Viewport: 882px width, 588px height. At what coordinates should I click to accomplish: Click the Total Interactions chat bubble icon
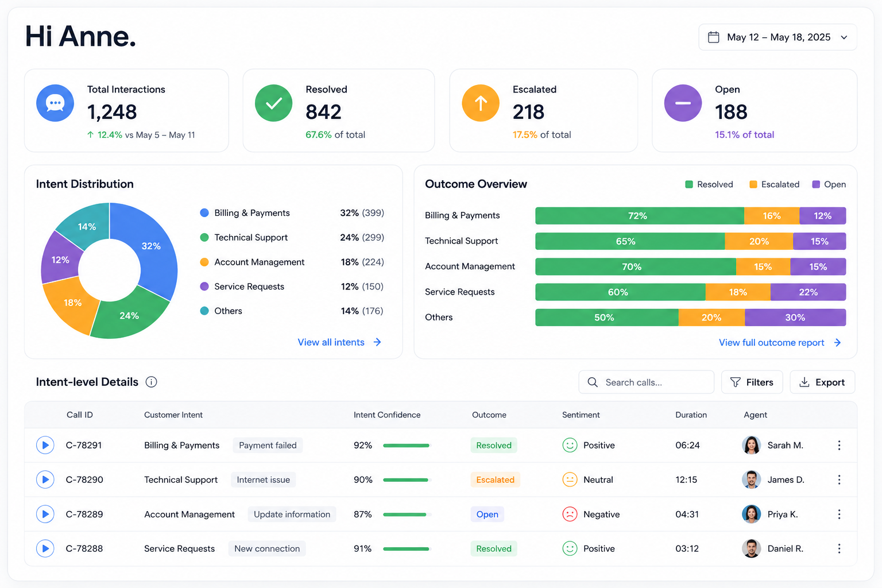click(55, 103)
